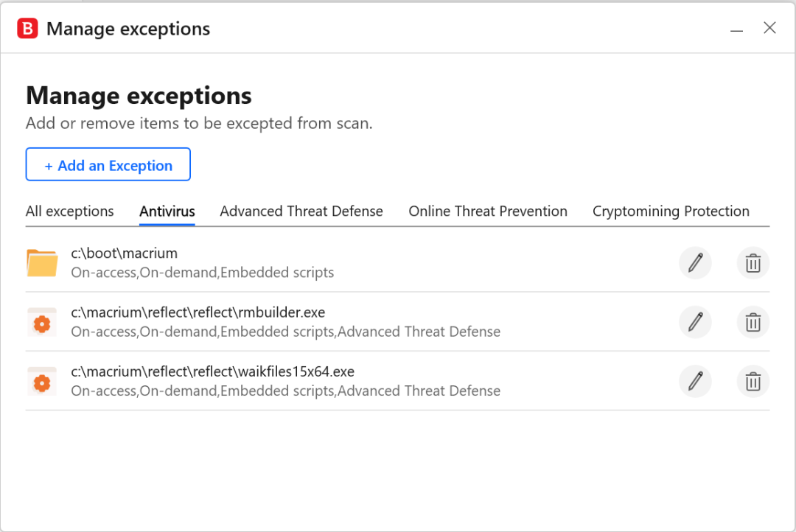
Task: Click the Add an Exception button
Action: (108, 164)
